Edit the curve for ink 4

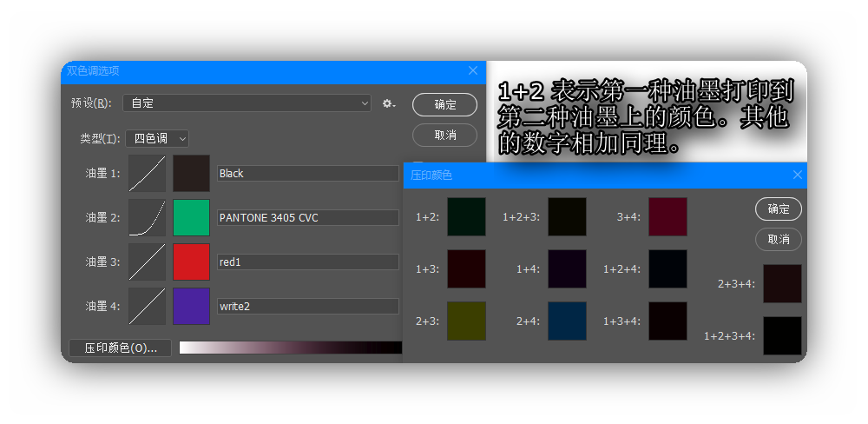pos(148,306)
